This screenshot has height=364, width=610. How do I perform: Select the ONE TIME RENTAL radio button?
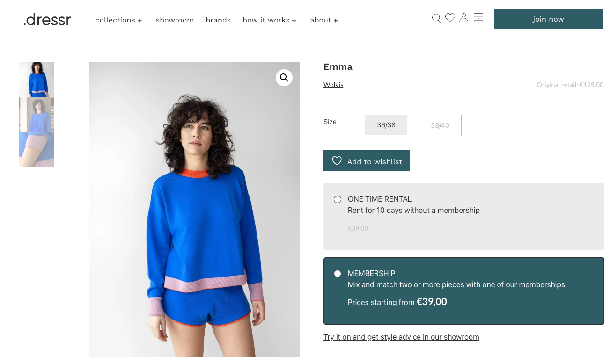click(x=338, y=199)
